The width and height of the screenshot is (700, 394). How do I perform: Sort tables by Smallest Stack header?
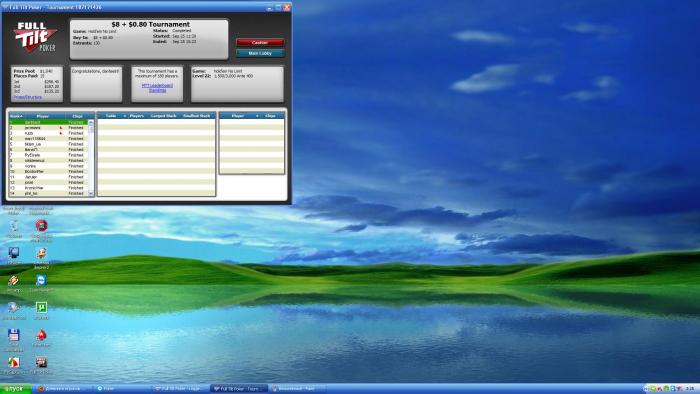(197, 116)
